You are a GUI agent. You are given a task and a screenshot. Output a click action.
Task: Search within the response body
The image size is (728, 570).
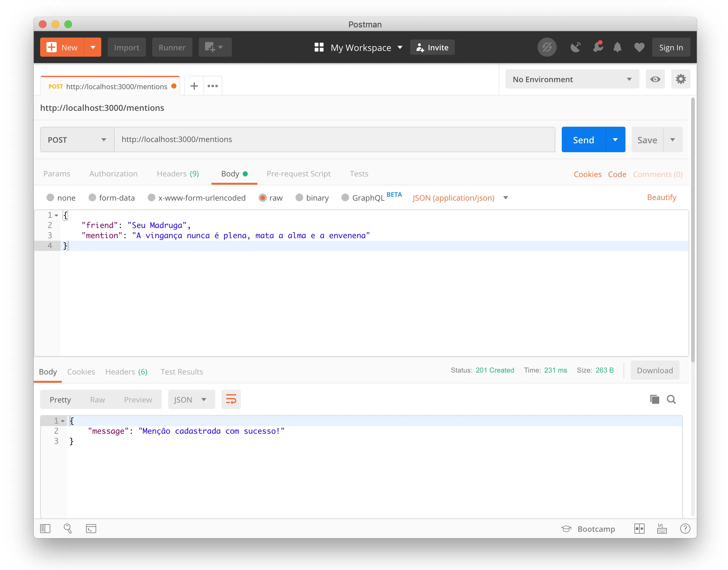pos(671,399)
